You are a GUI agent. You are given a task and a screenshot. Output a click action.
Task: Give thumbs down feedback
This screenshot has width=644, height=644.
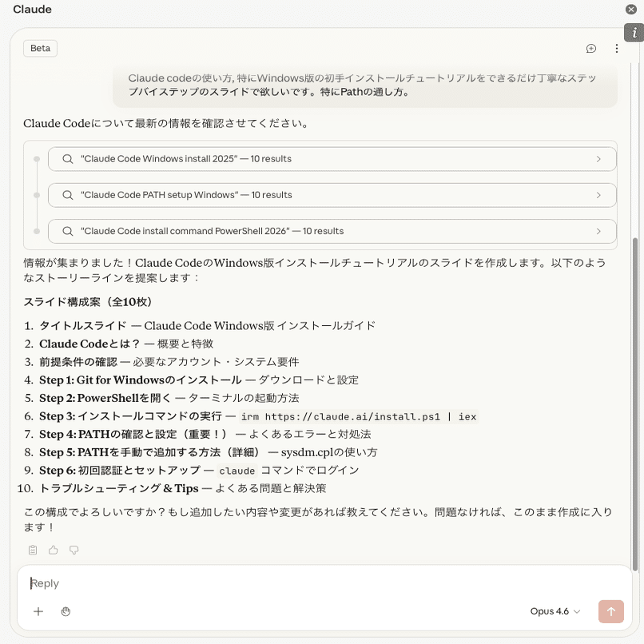pyautogui.click(x=74, y=550)
